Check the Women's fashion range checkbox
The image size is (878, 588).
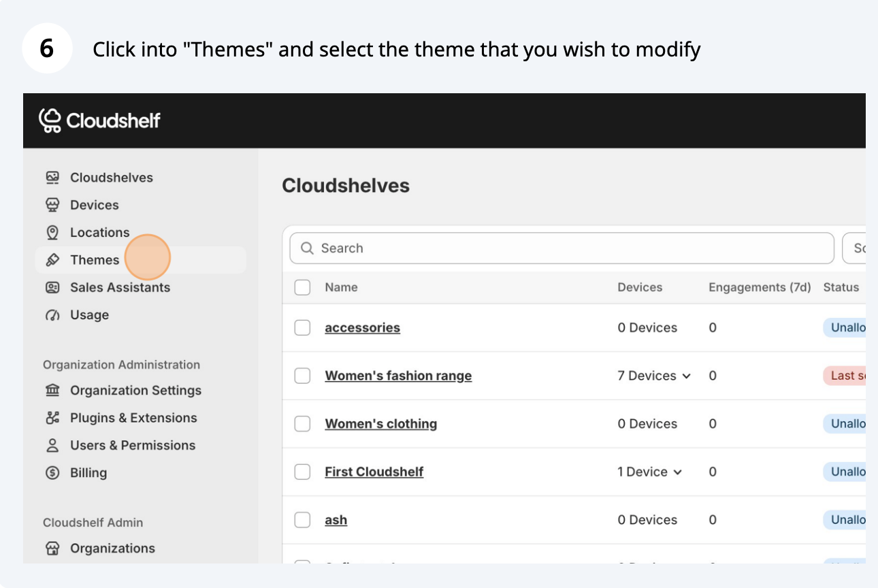tap(302, 376)
